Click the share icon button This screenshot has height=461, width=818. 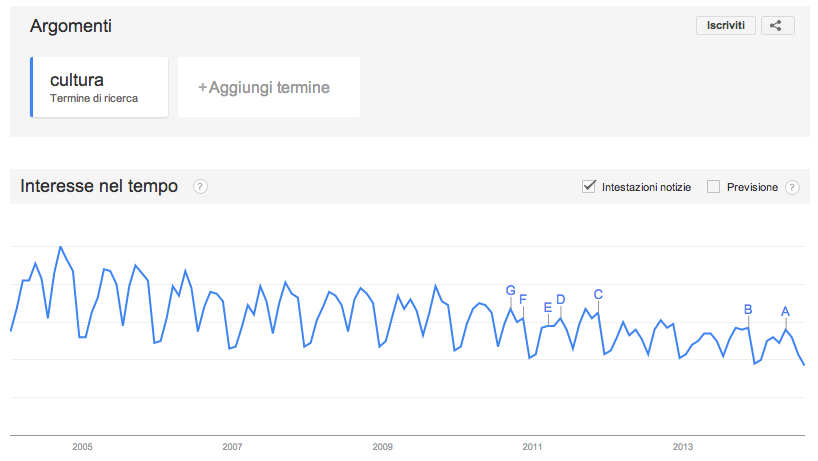coord(777,26)
